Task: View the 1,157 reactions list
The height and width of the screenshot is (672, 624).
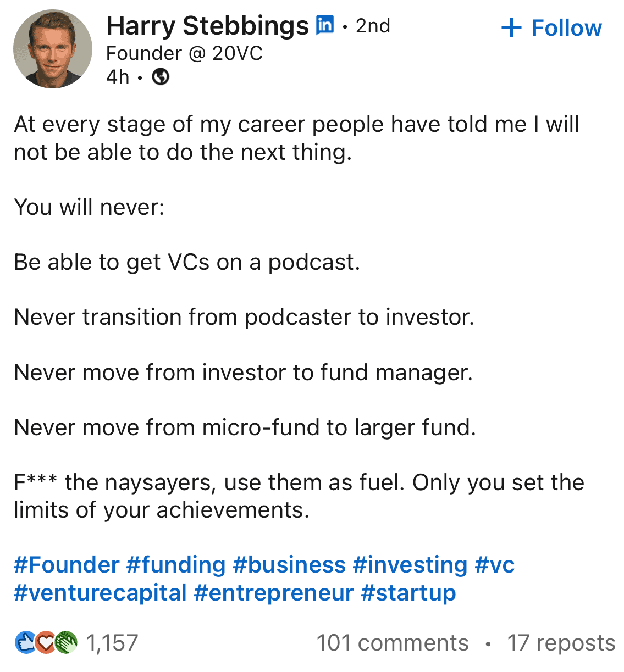Action: [x=76, y=642]
